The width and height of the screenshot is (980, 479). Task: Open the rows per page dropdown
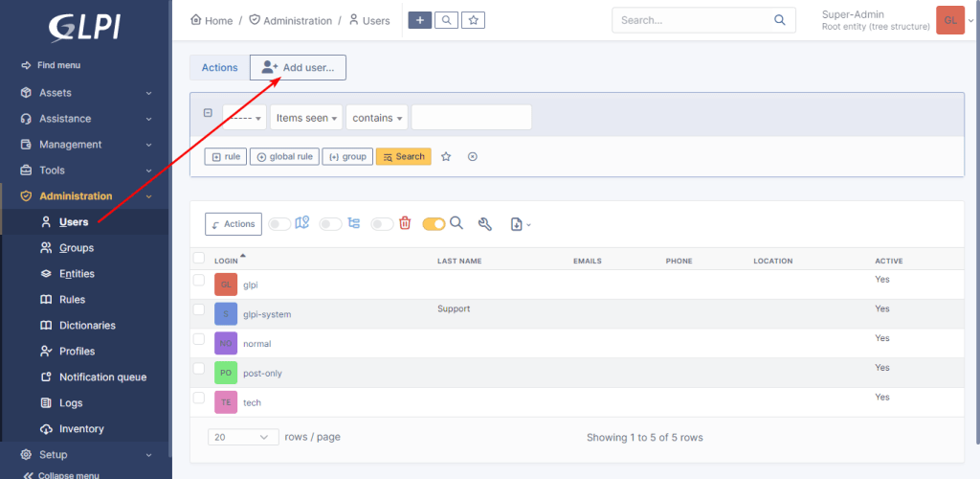243,437
